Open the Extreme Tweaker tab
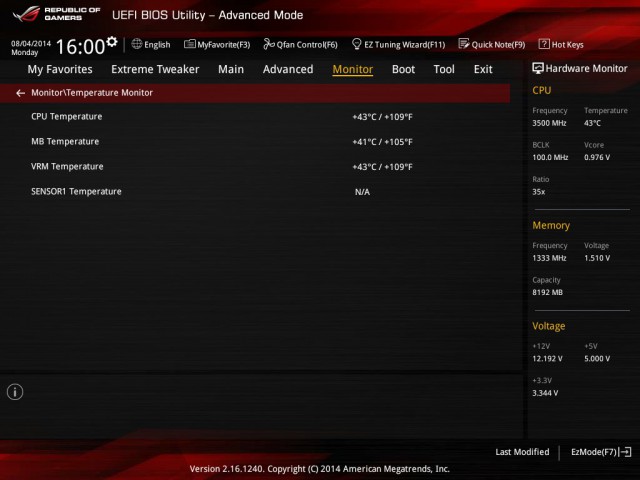The height and width of the screenshot is (480, 640). pos(155,69)
